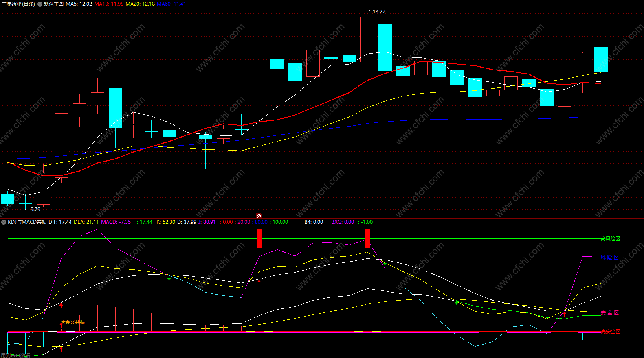Click the 13.27 high price marker

(379, 12)
